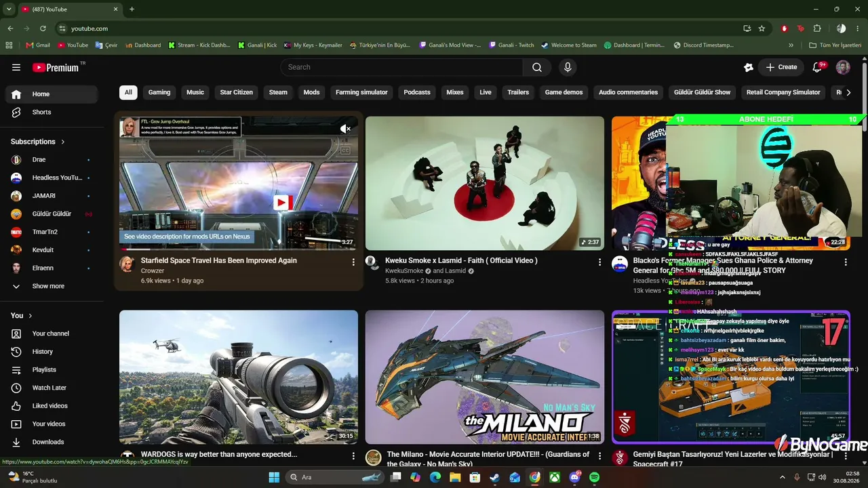Unmute the Starfield video preview
This screenshot has height=488, width=868.
(x=345, y=129)
